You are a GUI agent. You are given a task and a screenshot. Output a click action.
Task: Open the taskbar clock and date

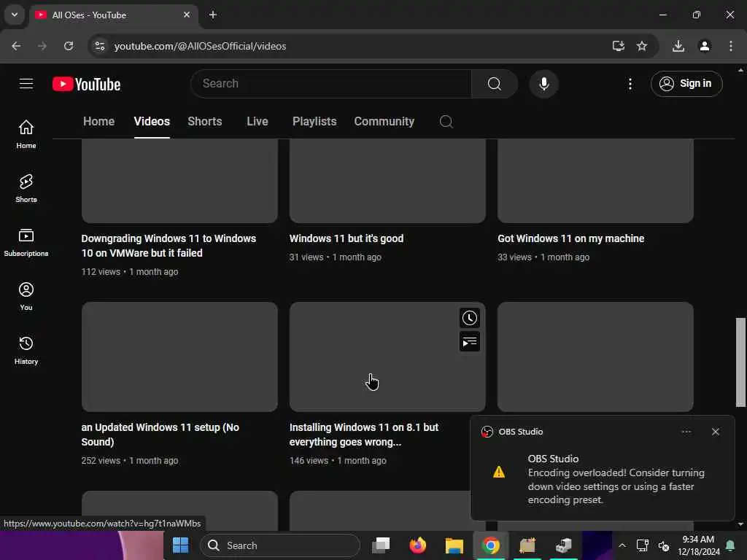[x=698, y=545]
